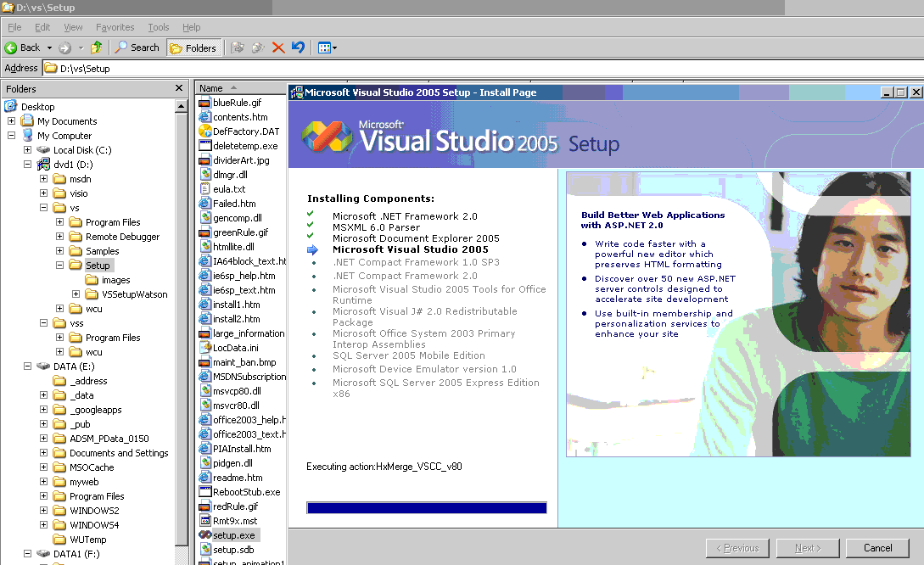Open the Favorites menu
Image resolution: width=924 pixels, height=565 pixels.
point(115,27)
